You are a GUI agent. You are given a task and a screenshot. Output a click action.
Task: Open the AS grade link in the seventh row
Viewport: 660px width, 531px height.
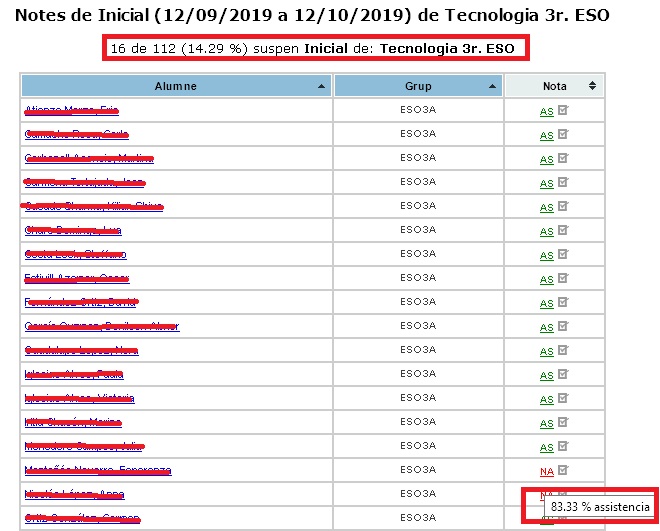[547, 256]
